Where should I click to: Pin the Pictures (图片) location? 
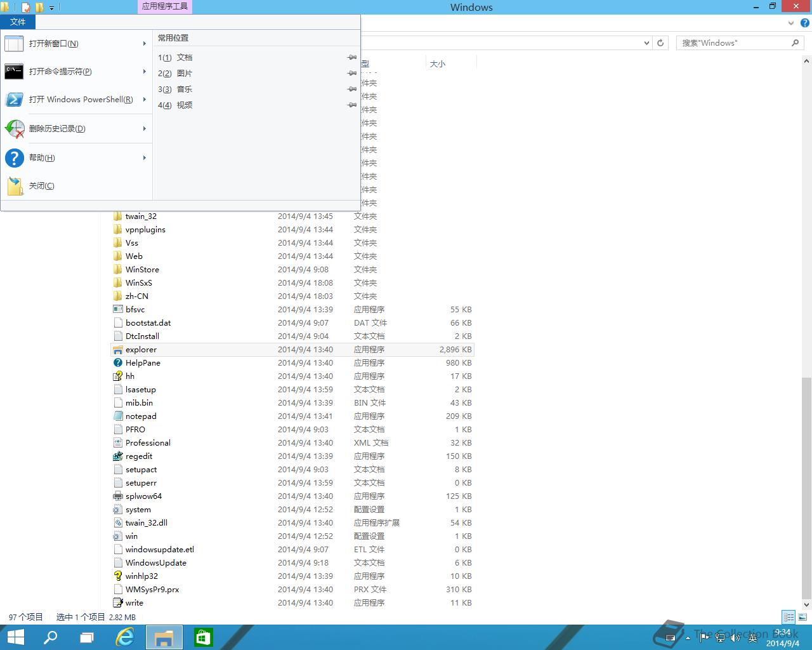(x=352, y=74)
